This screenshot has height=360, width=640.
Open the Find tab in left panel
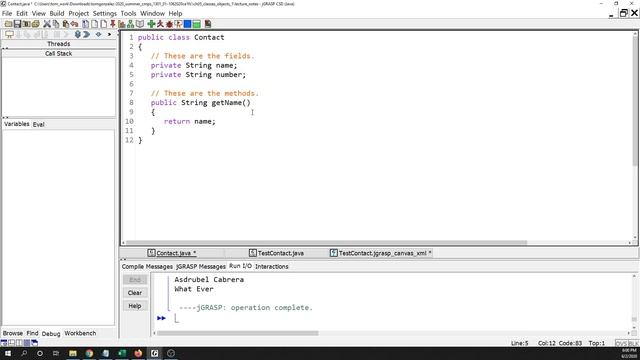pos(32,333)
